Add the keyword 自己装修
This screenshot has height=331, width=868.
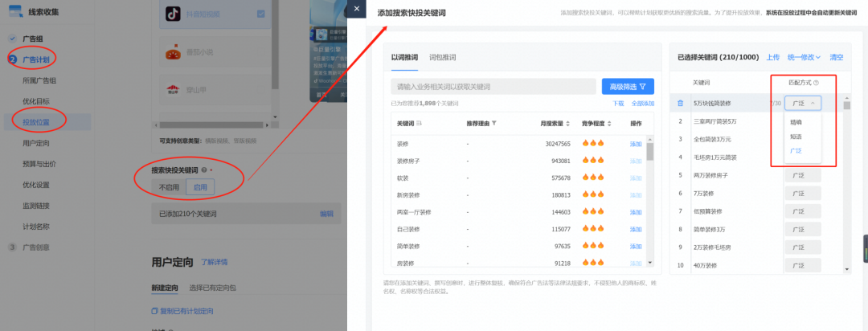(636, 229)
